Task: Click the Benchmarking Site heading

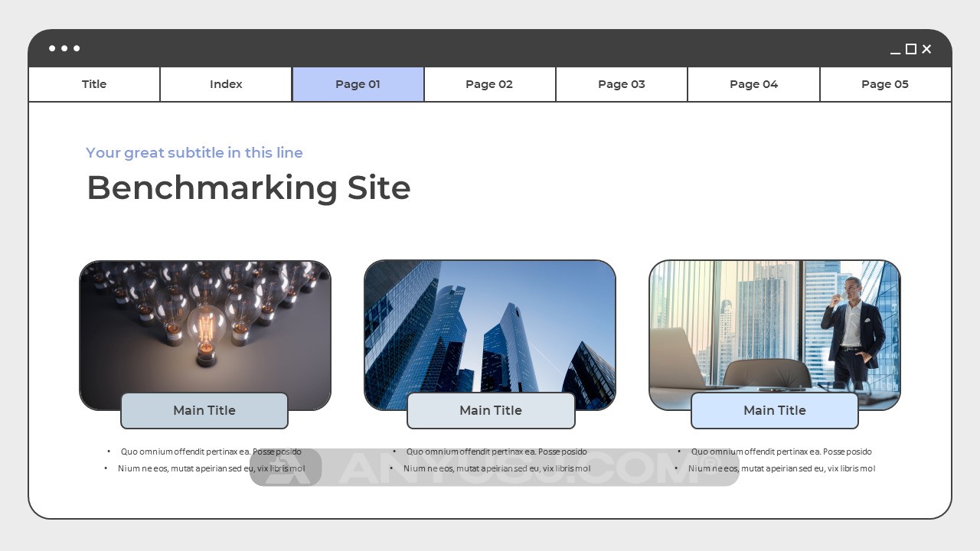Action: pos(249,187)
